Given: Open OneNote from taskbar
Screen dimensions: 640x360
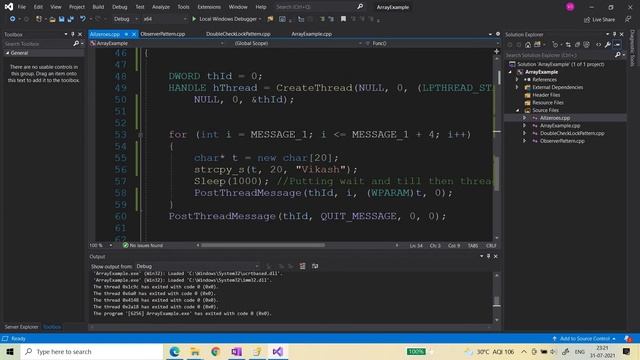Looking at the screenshot, I should [236, 351].
